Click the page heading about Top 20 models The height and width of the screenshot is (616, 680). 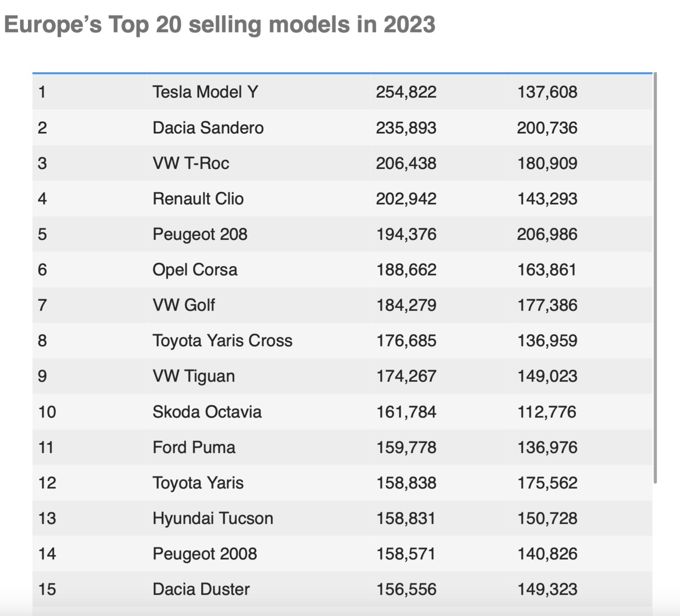(x=219, y=24)
